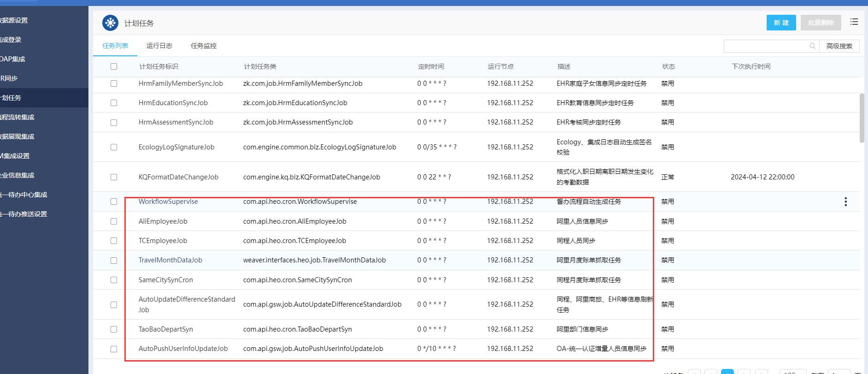Viewport: 868px width, 374px height.
Task: Click the 计划任务 snowflake module icon
Action: (x=110, y=23)
